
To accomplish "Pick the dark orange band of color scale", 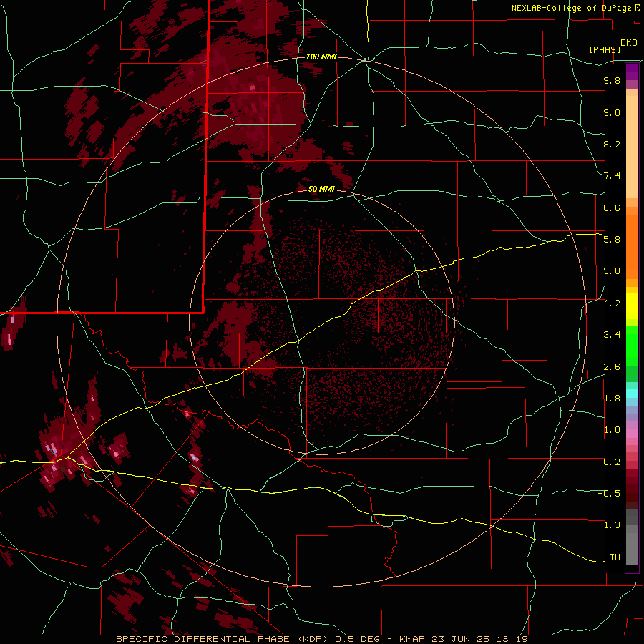I will click(x=632, y=248).
